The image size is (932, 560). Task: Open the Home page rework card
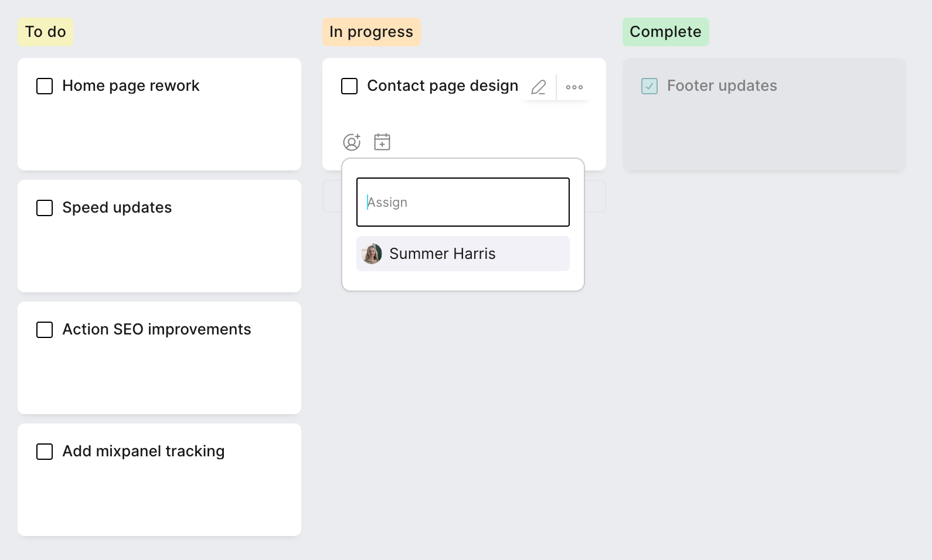(159, 129)
